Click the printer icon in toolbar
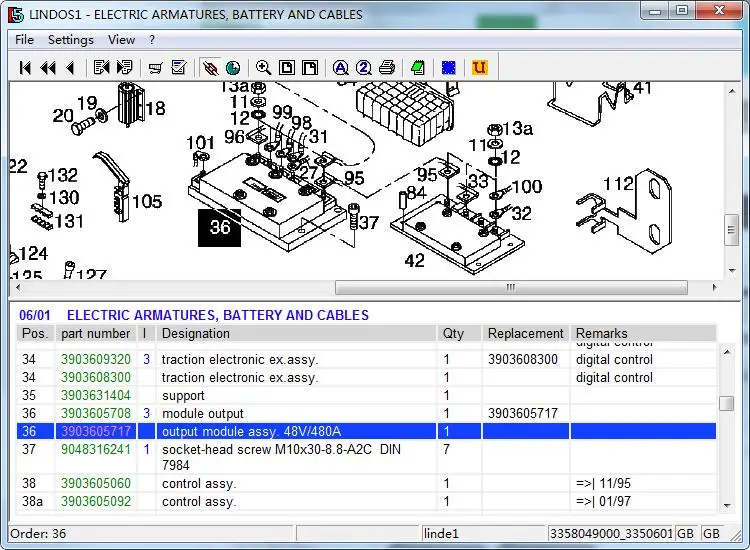The height and width of the screenshot is (550, 750). coord(387,67)
